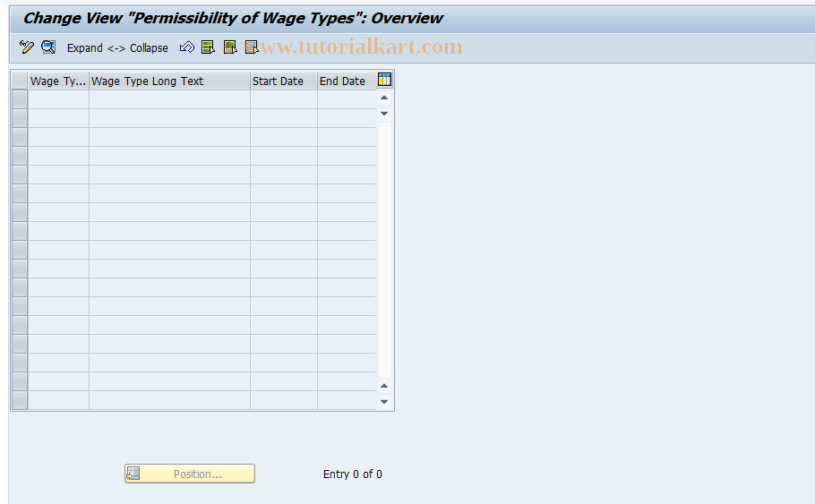The height and width of the screenshot is (504, 815).
Task: Click the Select All entries icon
Action: [208, 47]
